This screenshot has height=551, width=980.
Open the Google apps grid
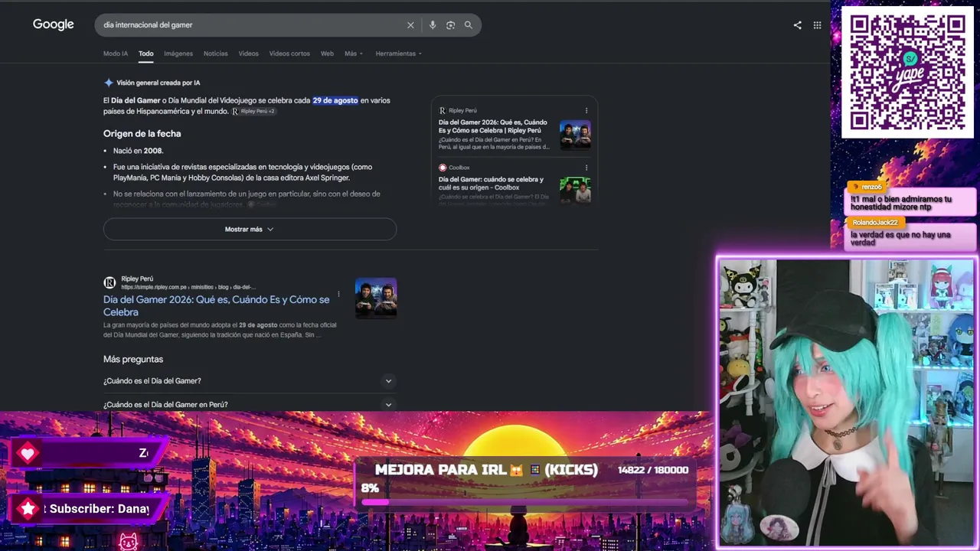click(x=817, y=25)
